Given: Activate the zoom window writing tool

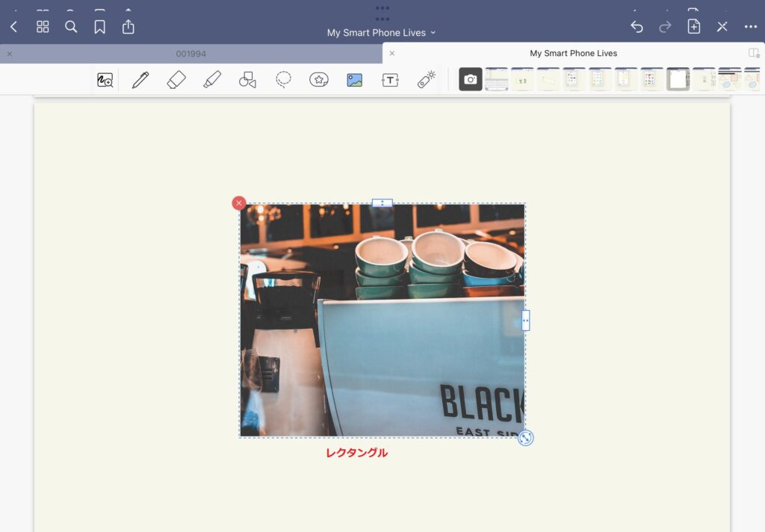Looking at the screenshot, I should [x=105, y=80].
